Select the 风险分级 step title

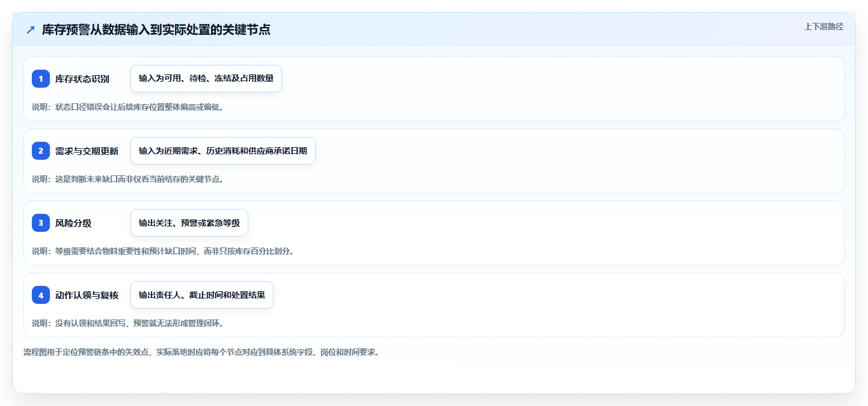[73, 223]
